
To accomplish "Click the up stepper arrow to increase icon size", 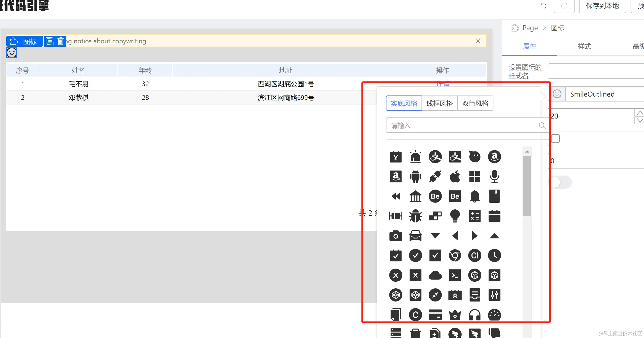I will 640,112.
